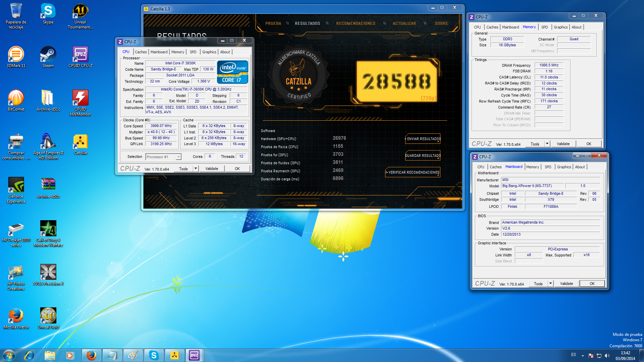Show hidden system tray icons

[x=583, y=356]
